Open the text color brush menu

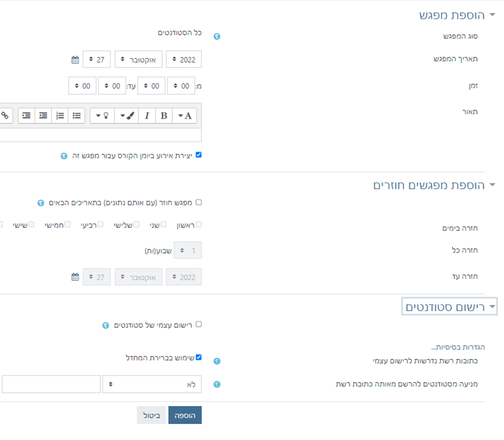pos(127,116)
